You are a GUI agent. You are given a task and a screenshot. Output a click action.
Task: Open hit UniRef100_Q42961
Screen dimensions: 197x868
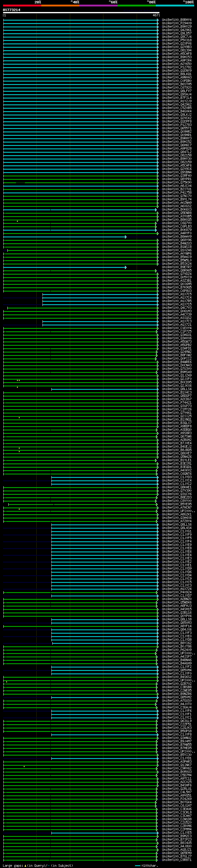(x=176, y=30)
